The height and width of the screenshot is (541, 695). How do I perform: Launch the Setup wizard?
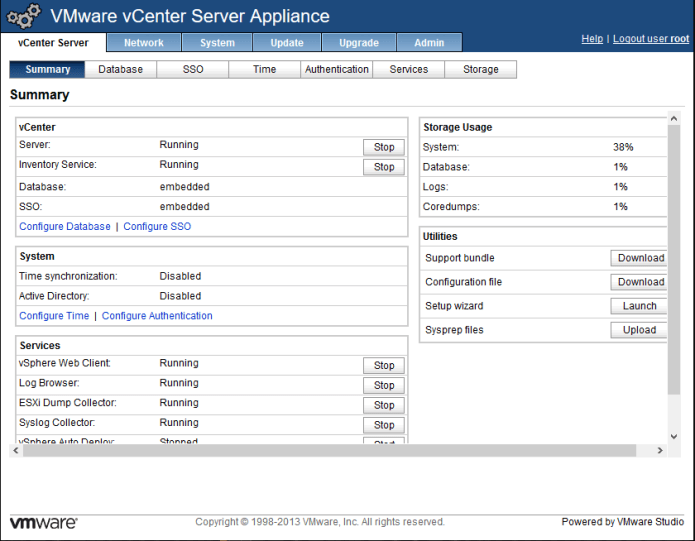coord(640,306)
